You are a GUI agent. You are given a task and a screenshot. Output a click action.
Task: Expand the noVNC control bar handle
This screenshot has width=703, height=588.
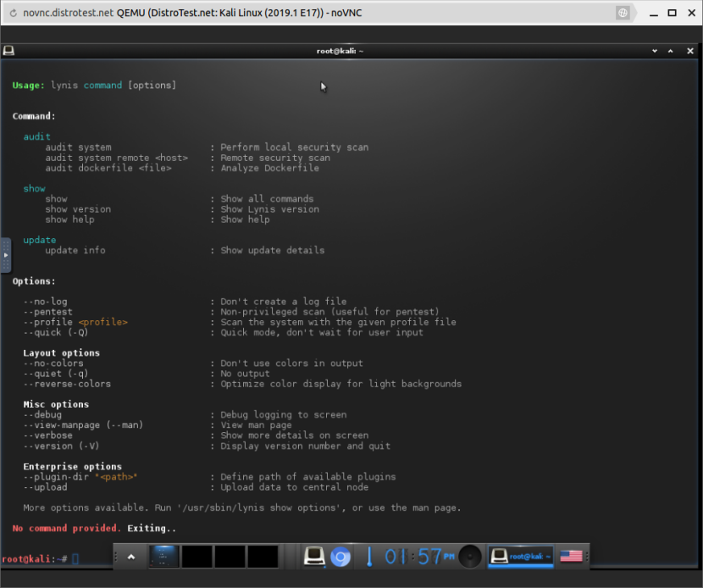tap(5, 255)
